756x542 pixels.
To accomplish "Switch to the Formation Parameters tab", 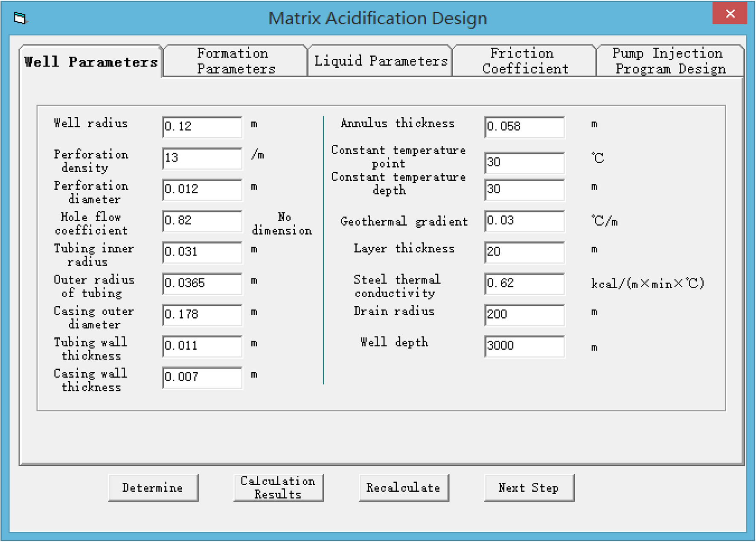I will pyautogui.click(x=234, y=60).
